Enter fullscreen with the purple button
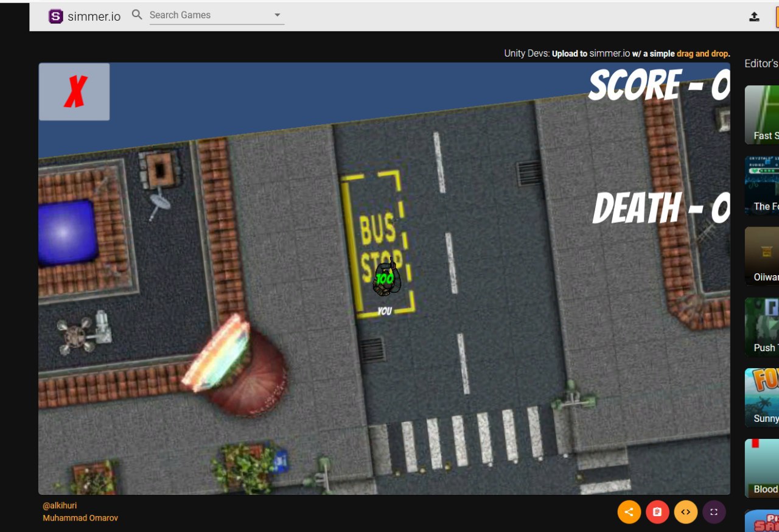Screen dimensions: 779x532 click(714, 512)
